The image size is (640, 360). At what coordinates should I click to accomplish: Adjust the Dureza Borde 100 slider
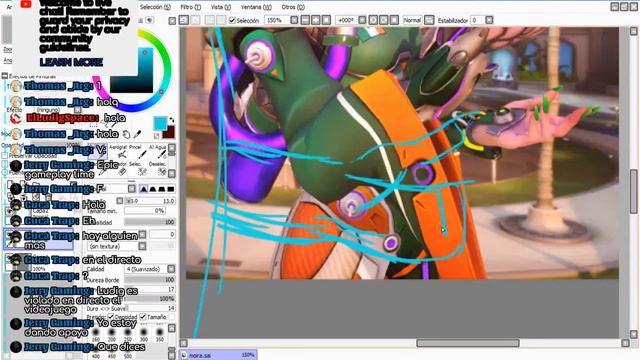(150, 280)
